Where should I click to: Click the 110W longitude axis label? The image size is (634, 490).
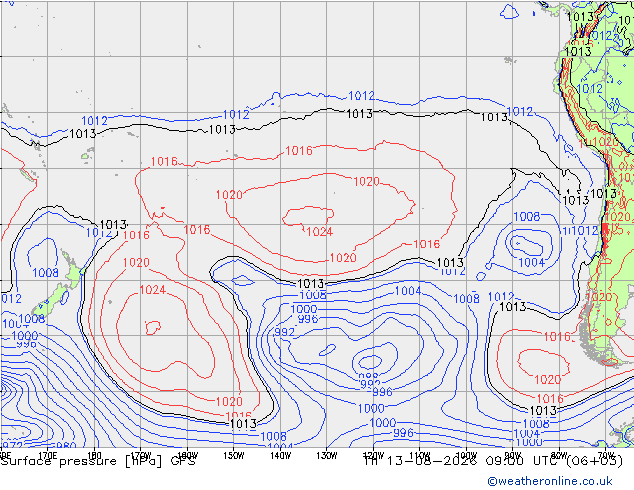420,456
